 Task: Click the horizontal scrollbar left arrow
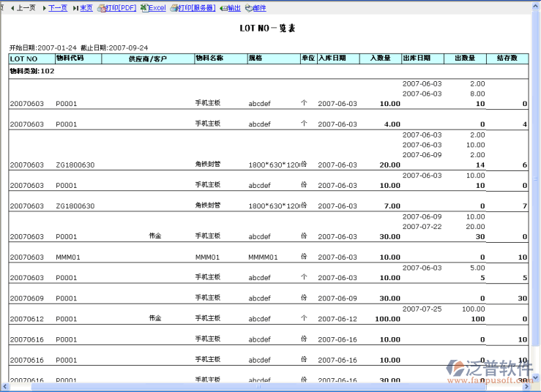pyautogui.click(x=4, y=387)
